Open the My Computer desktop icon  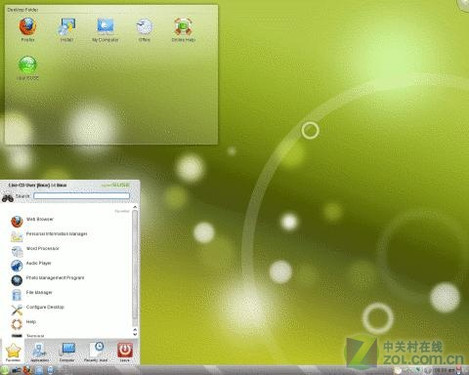coord(105,29)
